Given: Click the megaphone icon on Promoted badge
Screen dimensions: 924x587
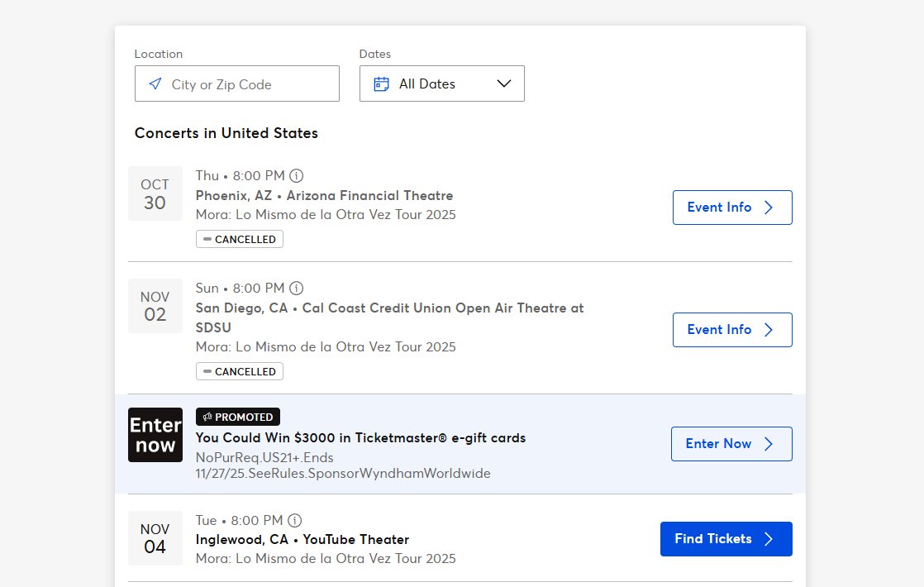Looking at the screenshot, I should pyautogui.click(x=207, y=417).
